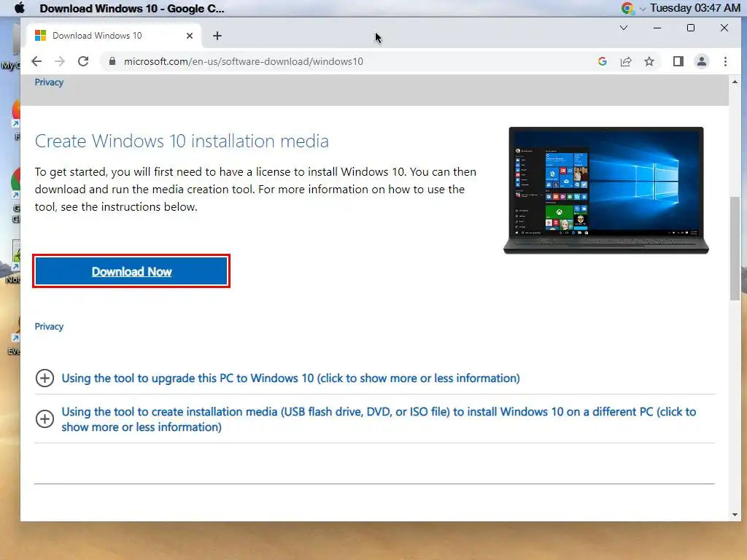Screen dimensions: 747x560
Task: Maximize the Chrome window
Action: (x=690, y=28)
